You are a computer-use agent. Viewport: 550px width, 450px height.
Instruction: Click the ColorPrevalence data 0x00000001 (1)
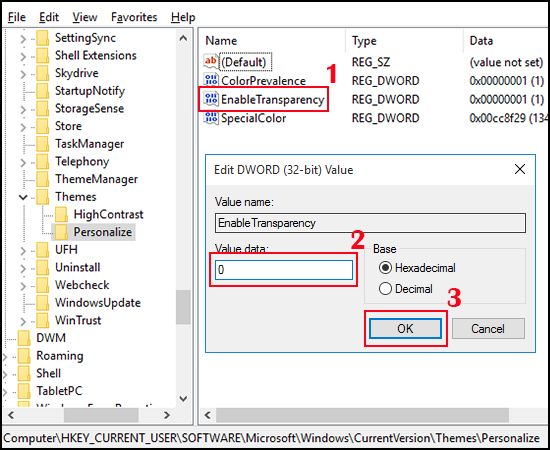click(x=507, y=81)
